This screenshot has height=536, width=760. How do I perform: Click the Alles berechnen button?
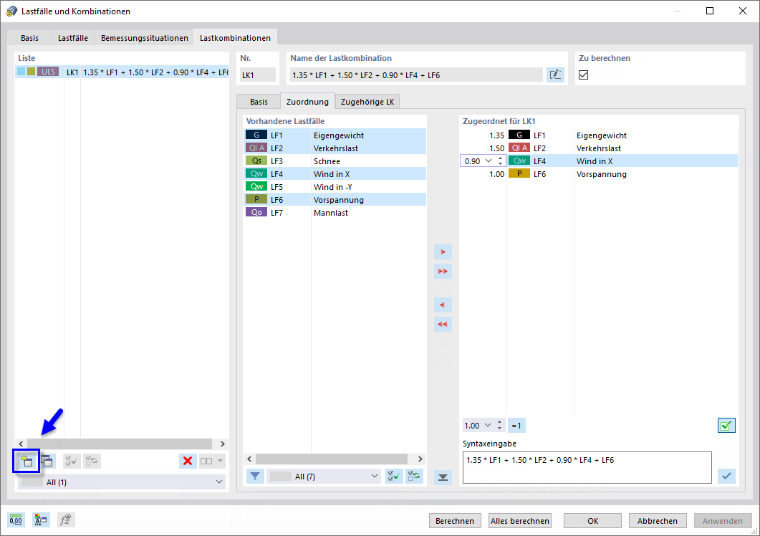click(x=520, y=520)
